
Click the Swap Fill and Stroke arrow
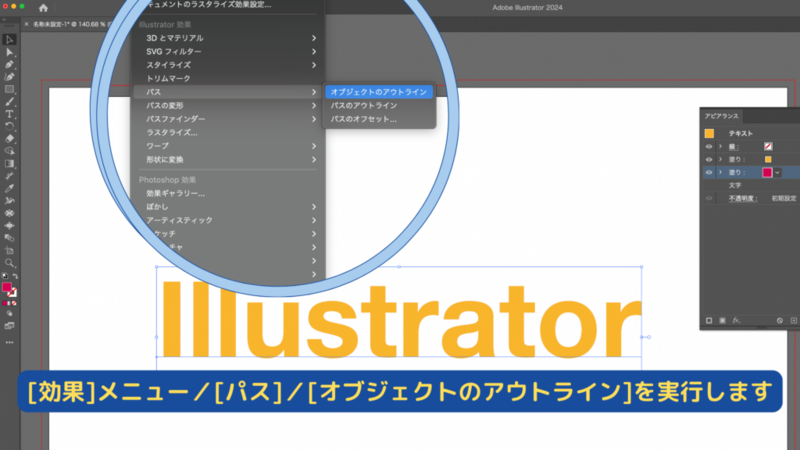(x=15, y=276)
